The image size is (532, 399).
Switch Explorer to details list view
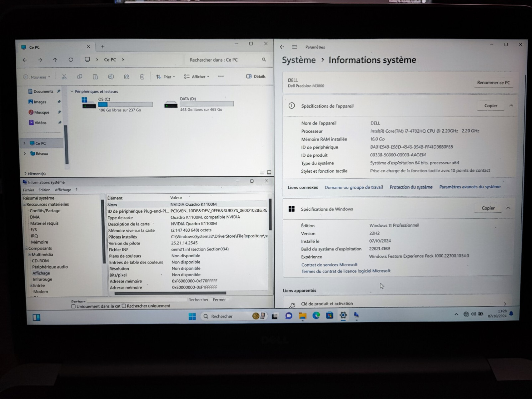(262, 172)
